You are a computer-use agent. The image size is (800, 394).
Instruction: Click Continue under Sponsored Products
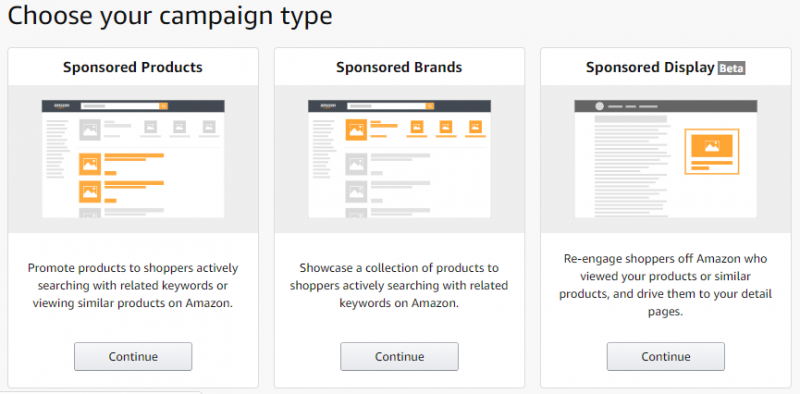(x=133, y=356)
